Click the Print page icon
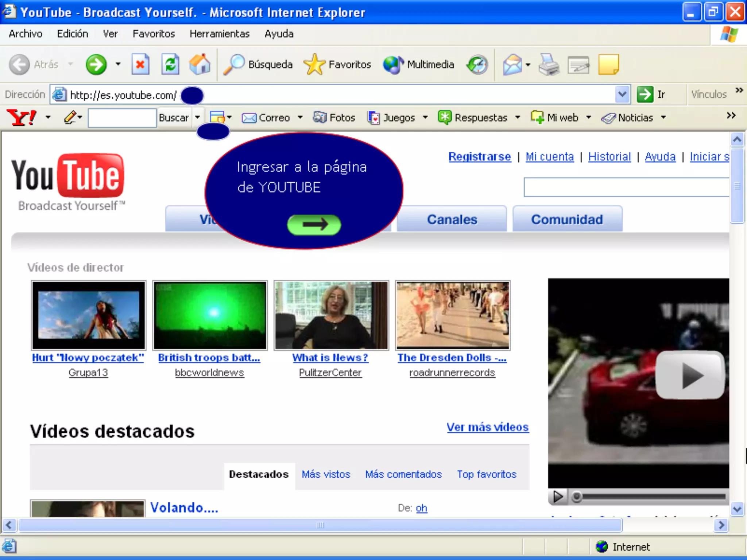The width and height of the screenshot is (747, 560). (548, 65)
